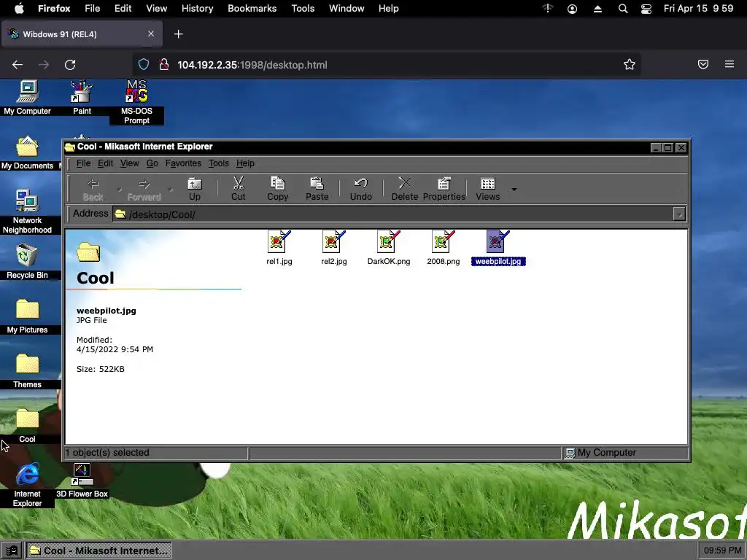
Task: Open explorer File menu
Action: [x=83, y=163]
